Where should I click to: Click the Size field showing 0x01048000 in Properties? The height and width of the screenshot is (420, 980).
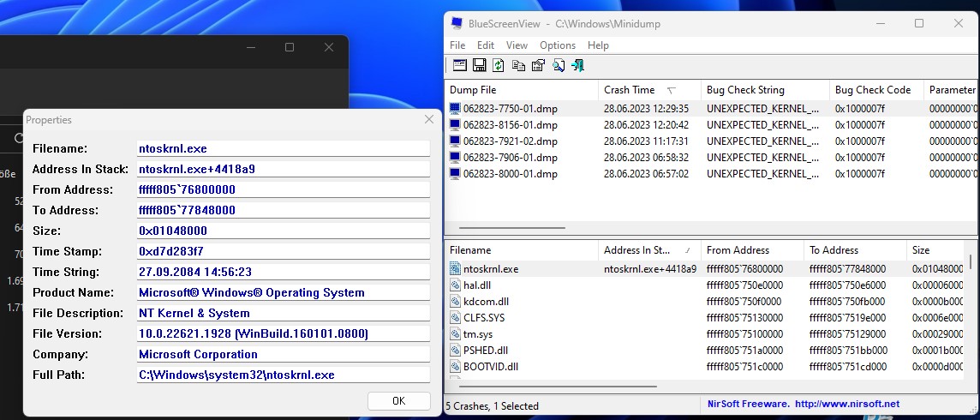(284, 231)
